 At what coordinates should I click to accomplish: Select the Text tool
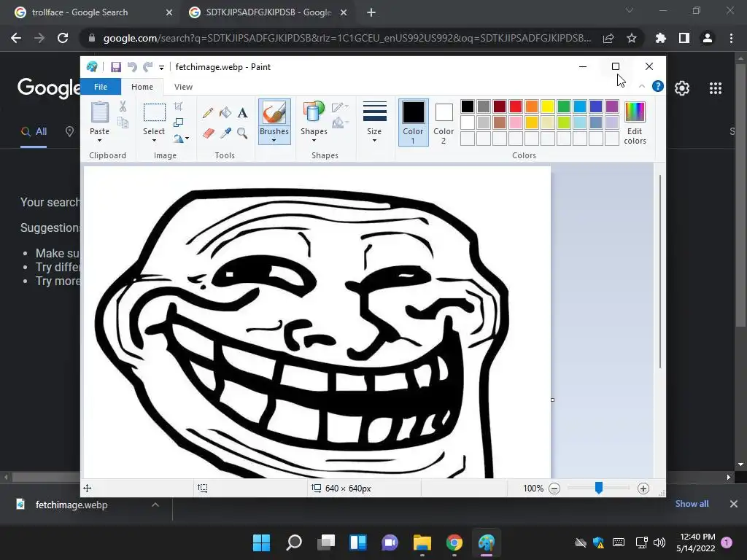pos(242,113)
